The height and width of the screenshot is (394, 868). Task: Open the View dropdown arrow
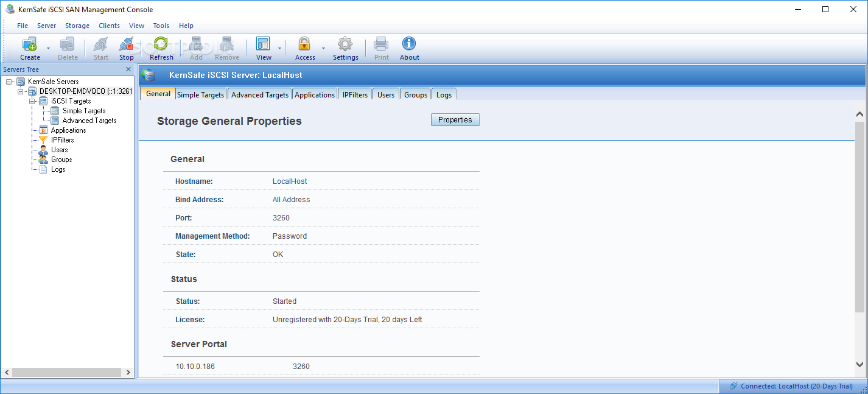click(x=280, y=48)
